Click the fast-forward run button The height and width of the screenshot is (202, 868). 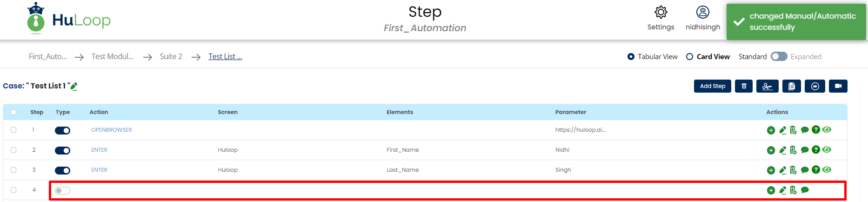[x=815, y=86]
